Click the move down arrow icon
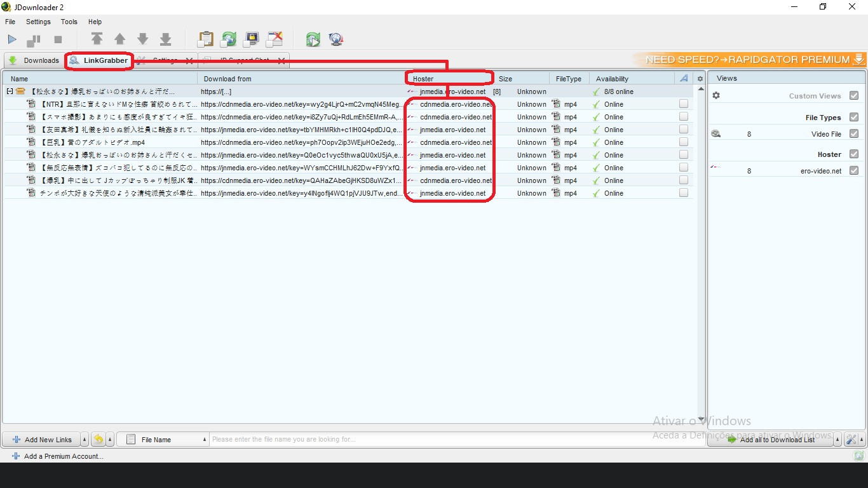This screenshot has width=868, height=488. 142,39
